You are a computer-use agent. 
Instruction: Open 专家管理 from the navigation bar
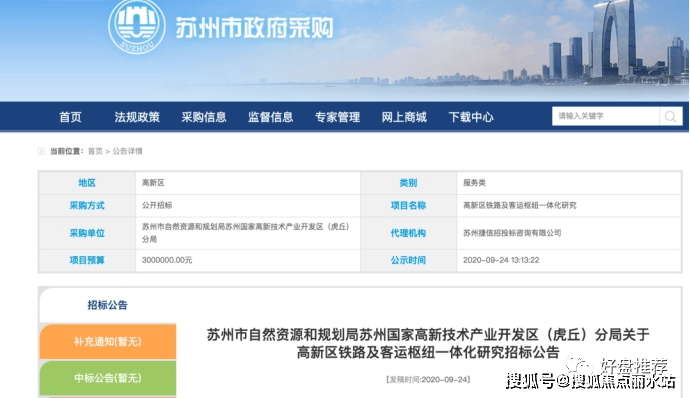click(338, 117)
